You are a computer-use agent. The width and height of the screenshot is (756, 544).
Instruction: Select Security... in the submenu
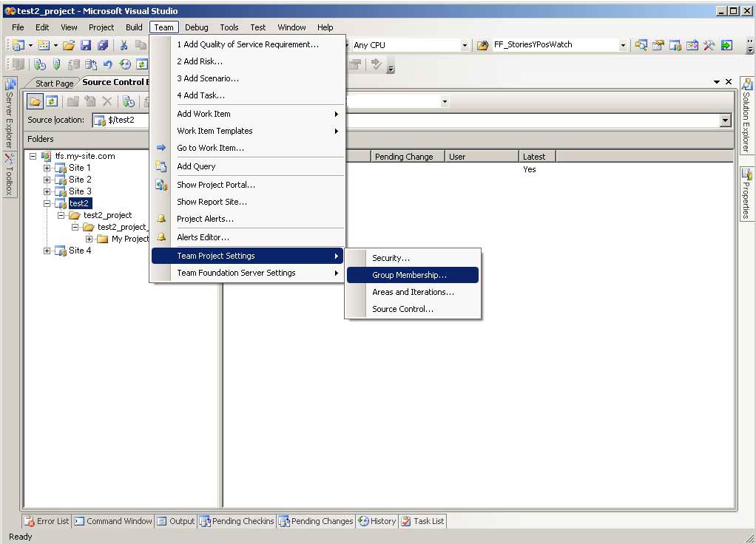(413, 258)
